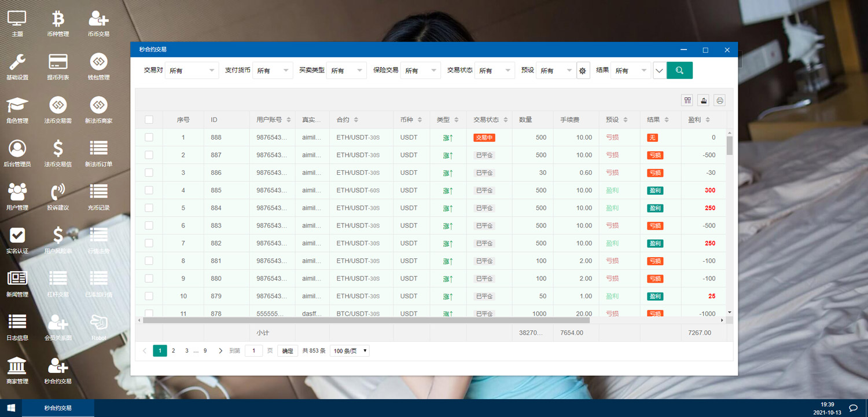Expand the 交易状态 dropdown filter
Screen dimensions: 868x417
(x=494, y=71)
